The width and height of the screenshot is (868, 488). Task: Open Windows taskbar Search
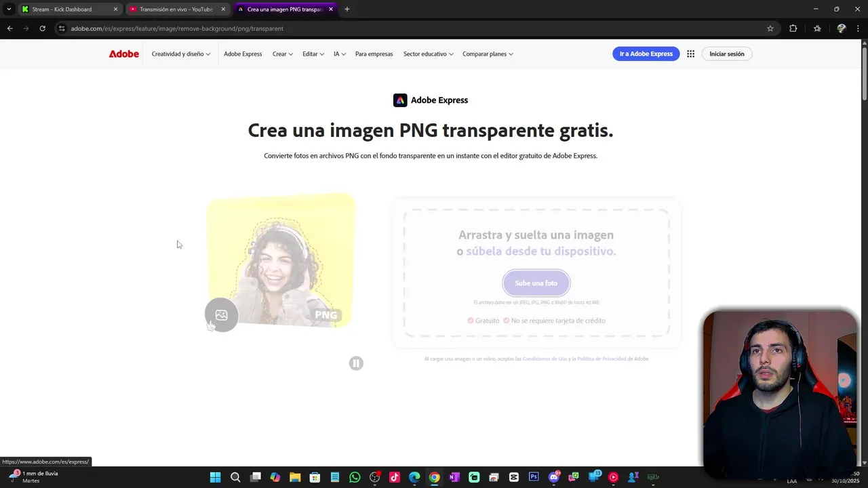pyautogui.click(x=235, y=477)
